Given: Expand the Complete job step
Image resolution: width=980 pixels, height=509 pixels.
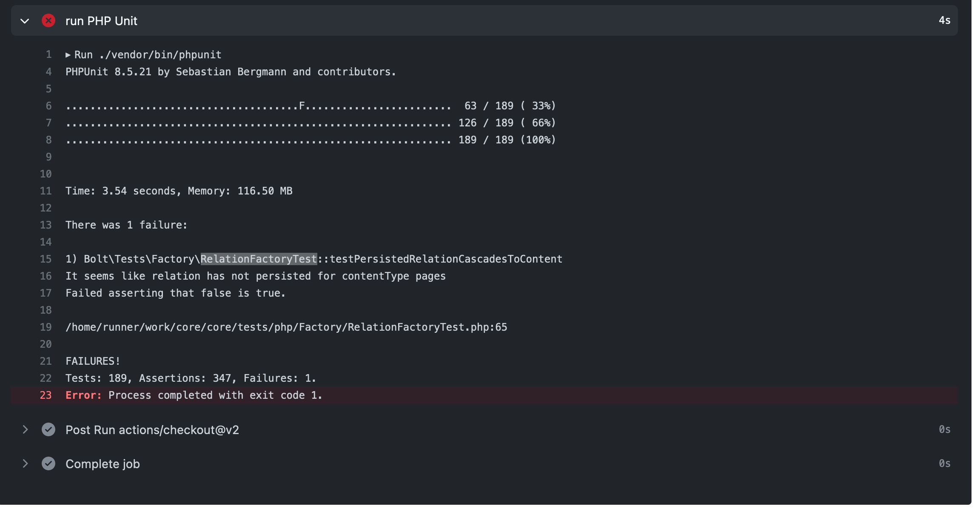Looking at the screenshot, I should 25,463.
